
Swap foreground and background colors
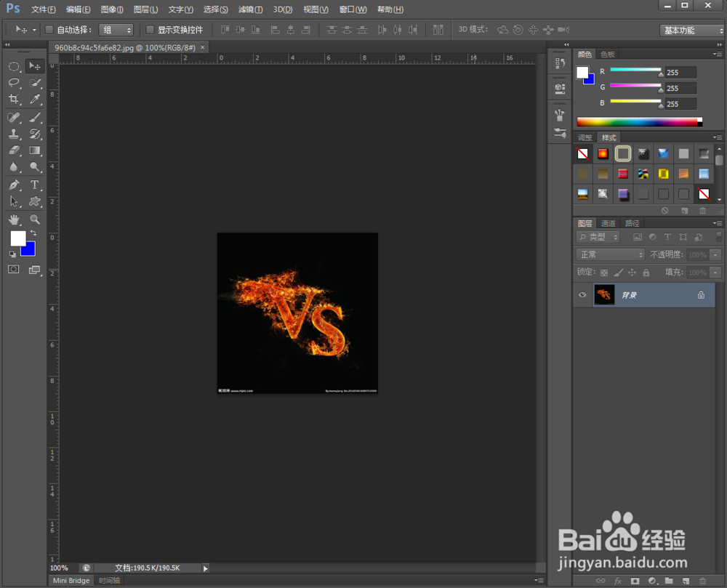point(33,233)
